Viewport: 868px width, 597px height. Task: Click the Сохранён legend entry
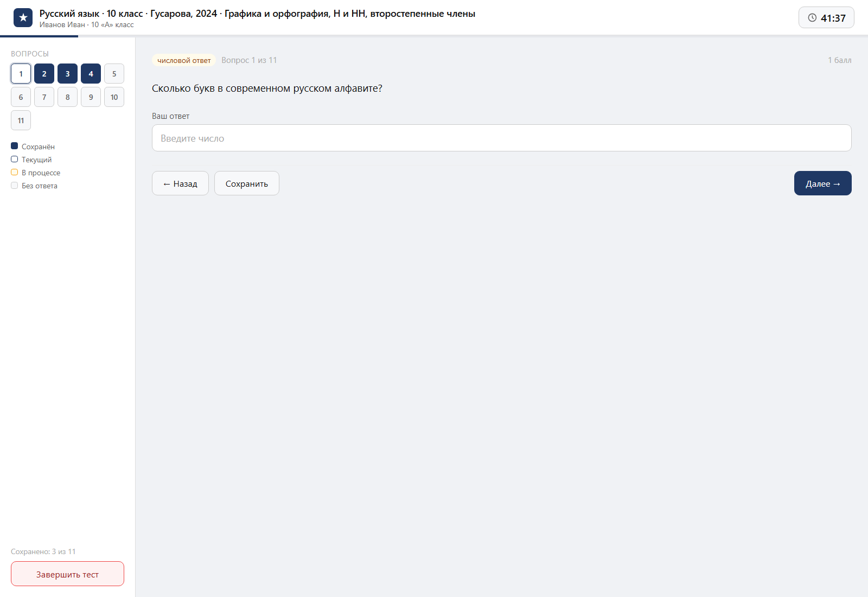coord(33,147)
